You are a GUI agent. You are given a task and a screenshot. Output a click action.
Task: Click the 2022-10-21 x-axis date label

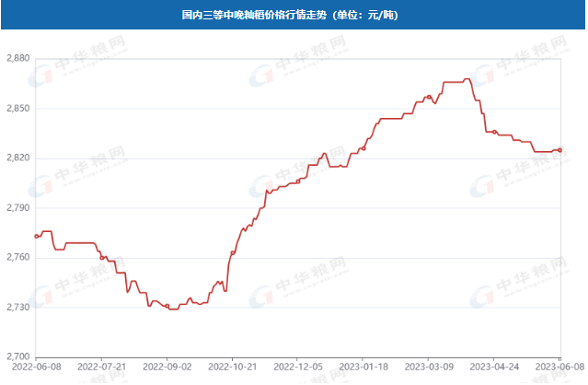[x=233, y=367]
